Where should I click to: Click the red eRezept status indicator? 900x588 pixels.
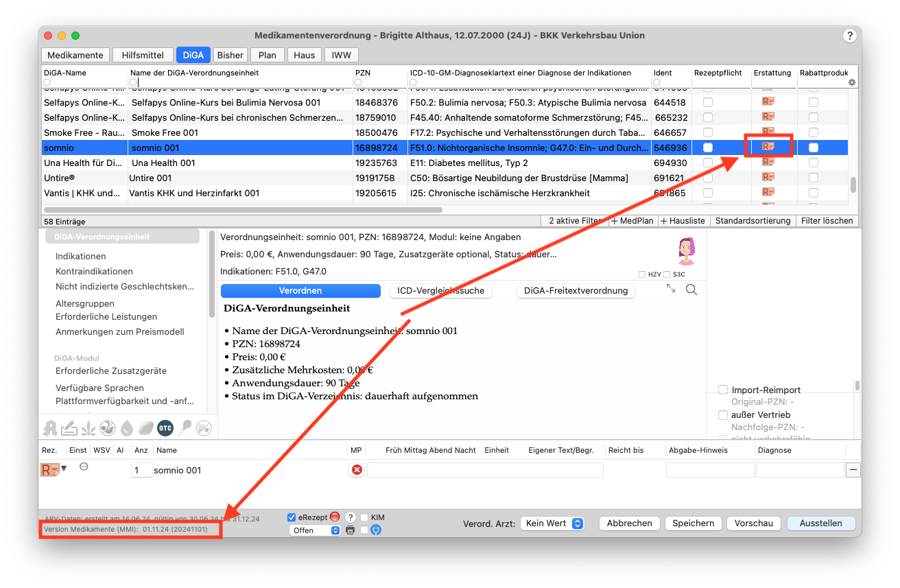(335, 517)
